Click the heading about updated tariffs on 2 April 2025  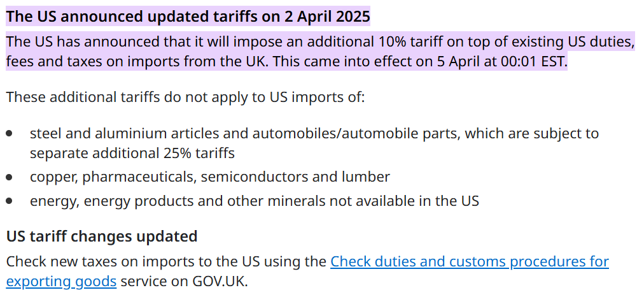(188, 17)
